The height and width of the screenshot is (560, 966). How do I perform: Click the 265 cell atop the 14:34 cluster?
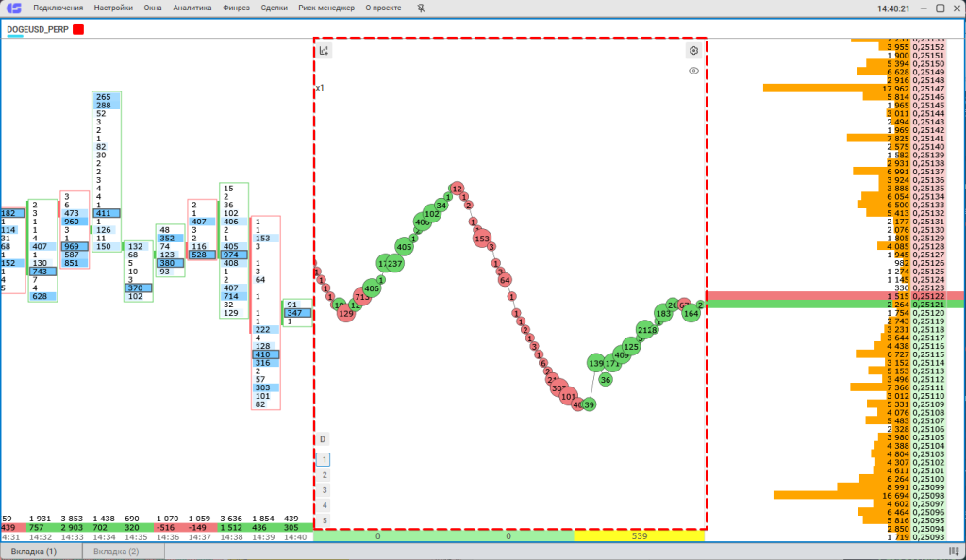(107, 97)
